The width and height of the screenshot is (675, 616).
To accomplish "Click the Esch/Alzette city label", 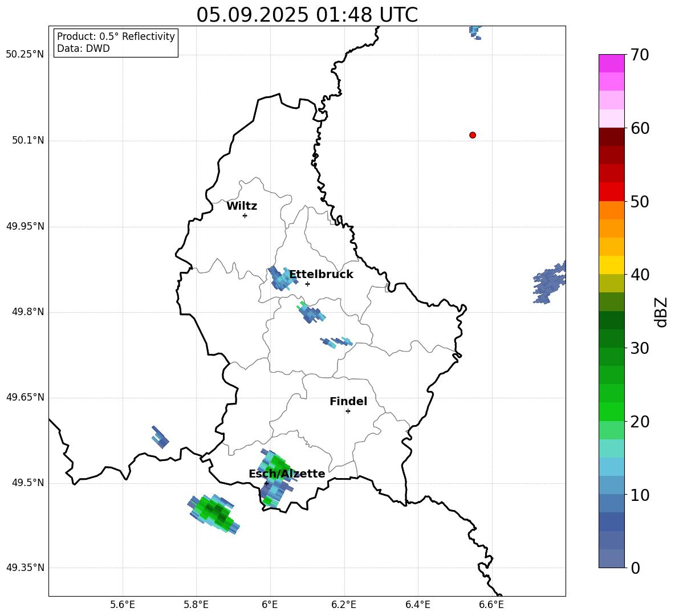I will [x=287, y=474].
